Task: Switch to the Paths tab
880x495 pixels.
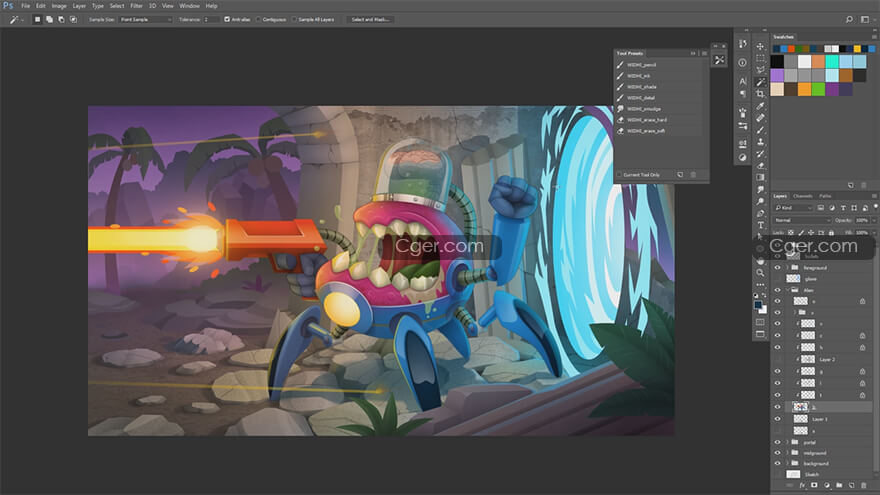Action: (825, 196)
